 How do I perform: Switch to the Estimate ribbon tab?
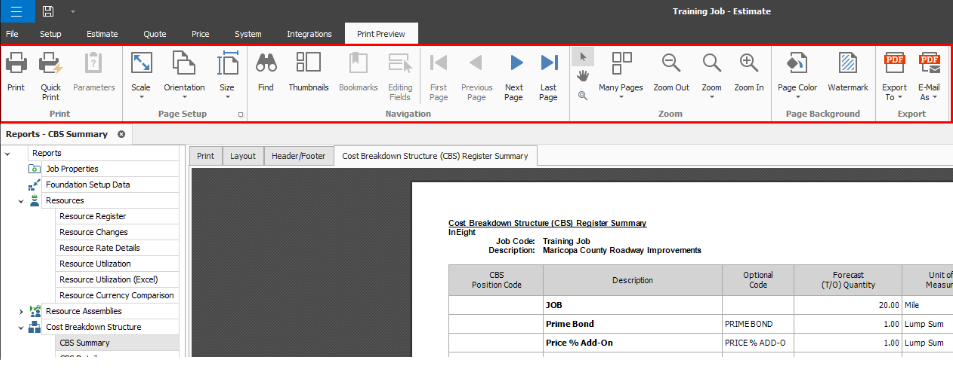coord(102,34)
